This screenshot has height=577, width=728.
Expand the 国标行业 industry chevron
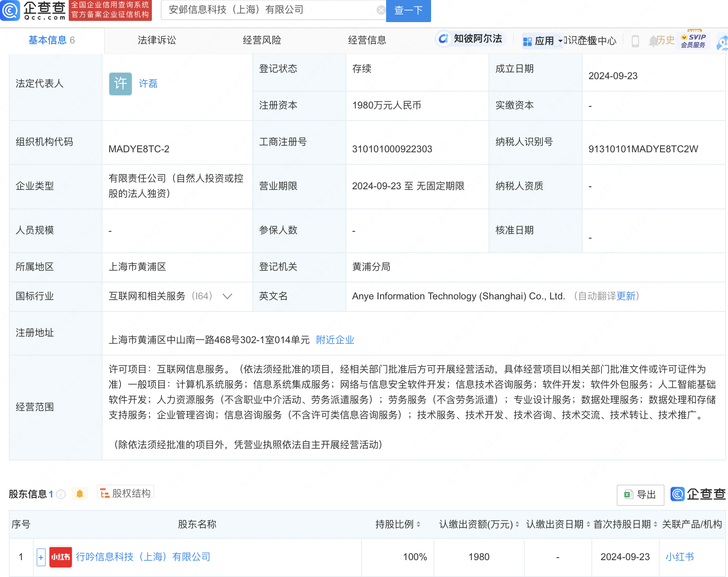pyautogui.click(x=227, y=297)
